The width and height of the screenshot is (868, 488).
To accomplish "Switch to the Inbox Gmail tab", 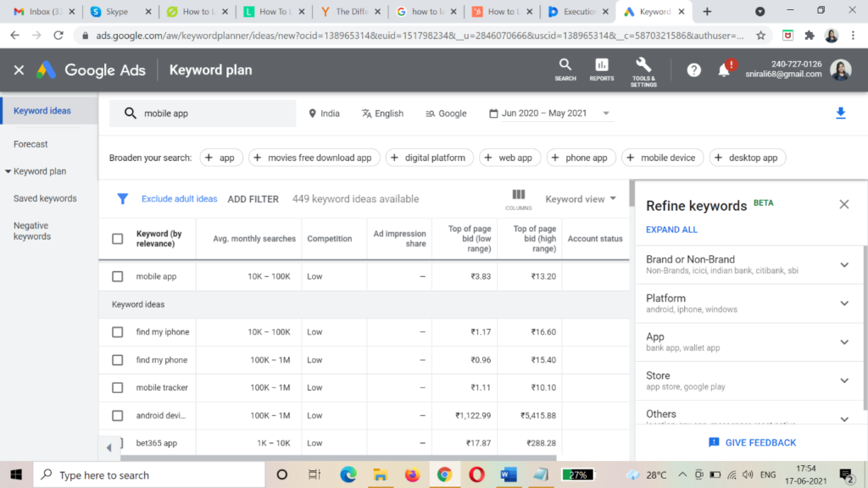I will [x=43, y=12].
